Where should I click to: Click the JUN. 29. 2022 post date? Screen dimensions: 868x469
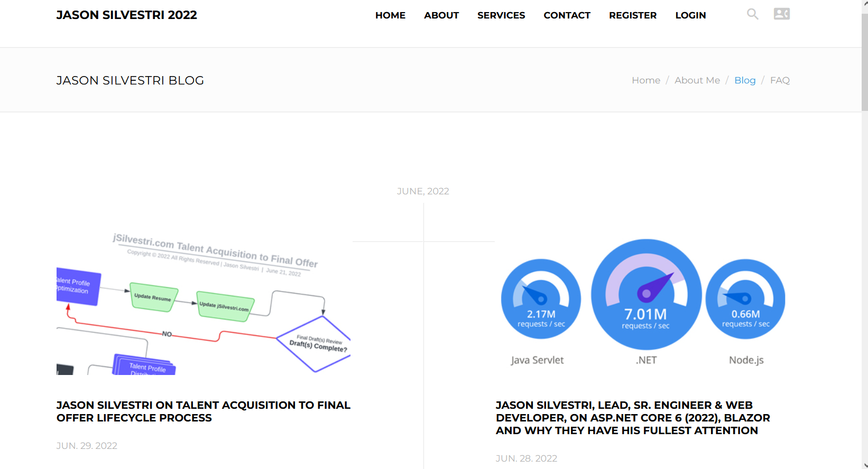tap(87, 446)
